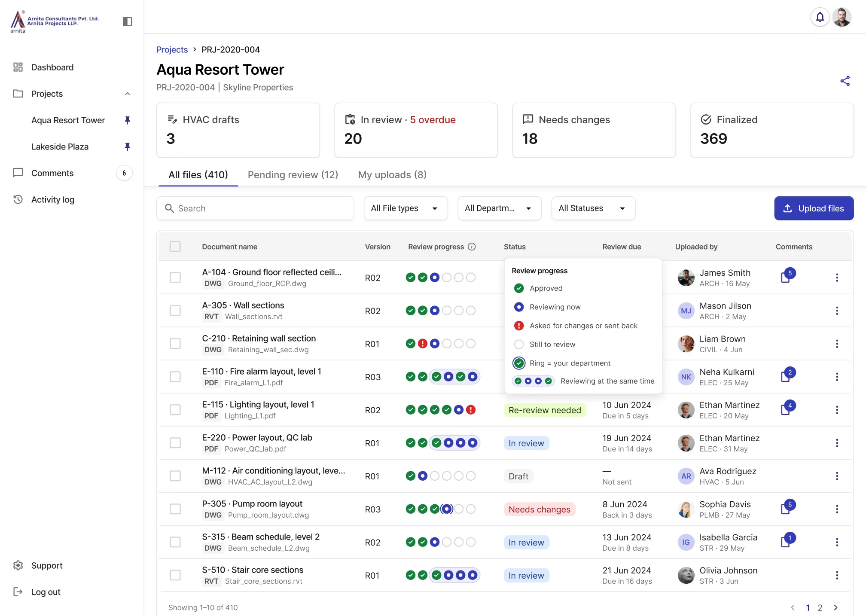Tick the select-all checkbox in table header
This screenshot has width=866, height=616.
[175, 247]
